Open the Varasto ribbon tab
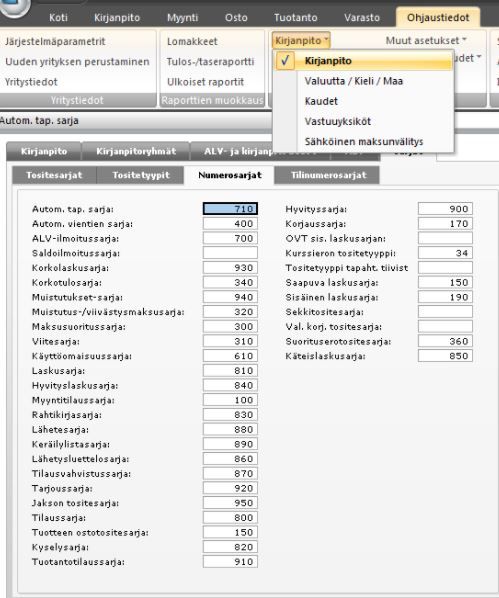The height and width of the screenshot is (598, 499). [362, 18]
